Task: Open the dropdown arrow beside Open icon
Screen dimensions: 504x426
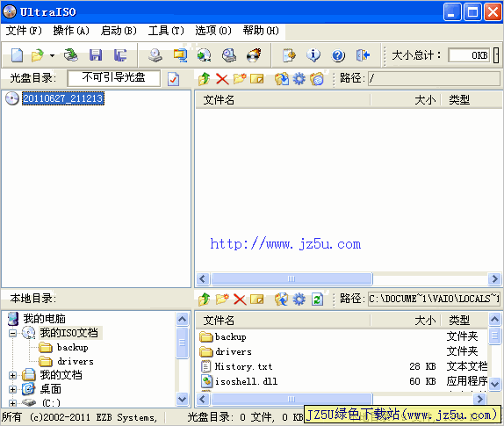Action: tap(52, 56)
